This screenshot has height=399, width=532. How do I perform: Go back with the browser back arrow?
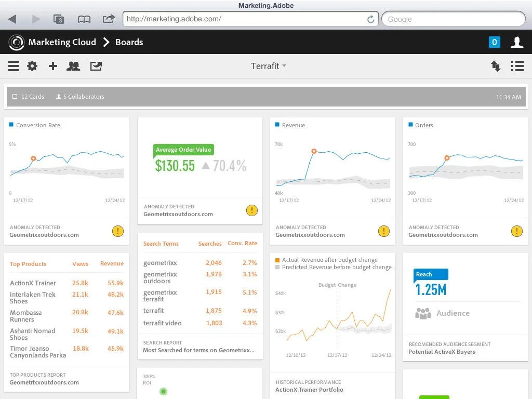point(12,19)
